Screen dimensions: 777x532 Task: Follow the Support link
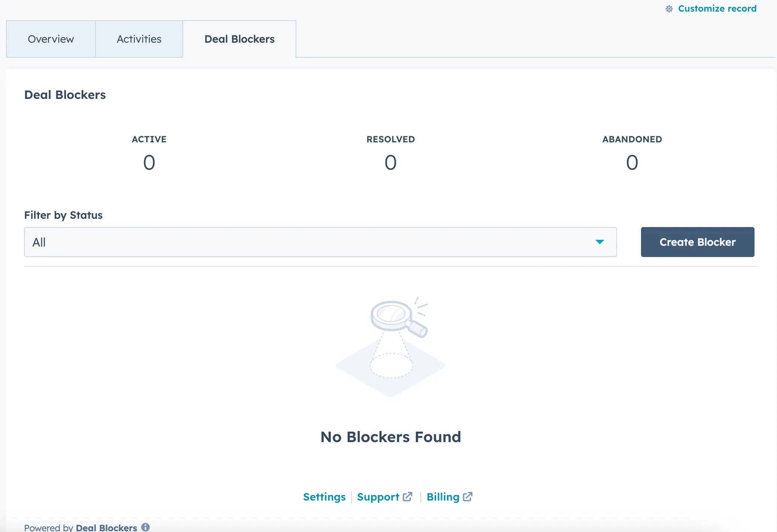(378, 497)
